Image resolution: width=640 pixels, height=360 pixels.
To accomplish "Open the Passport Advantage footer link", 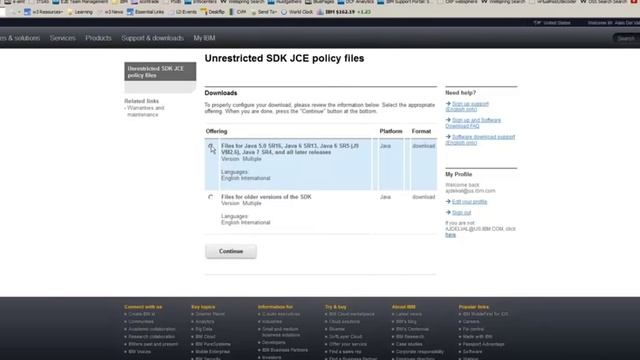I will click(x=483, y=344).
